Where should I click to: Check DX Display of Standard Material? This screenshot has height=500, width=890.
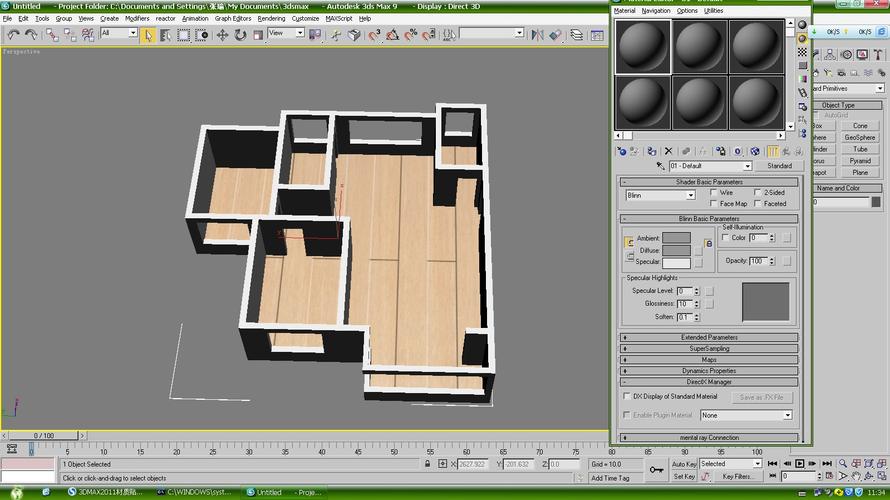point(626,397)
